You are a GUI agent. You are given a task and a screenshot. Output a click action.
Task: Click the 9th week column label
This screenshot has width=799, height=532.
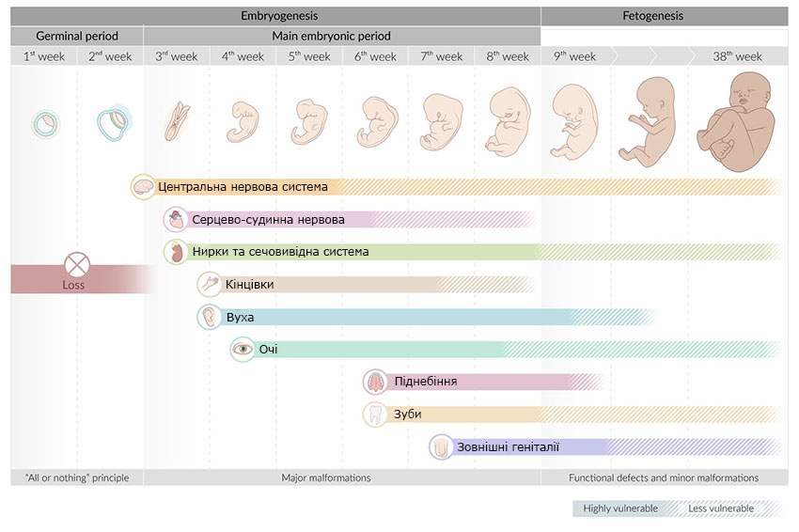[x=574, y=56]
